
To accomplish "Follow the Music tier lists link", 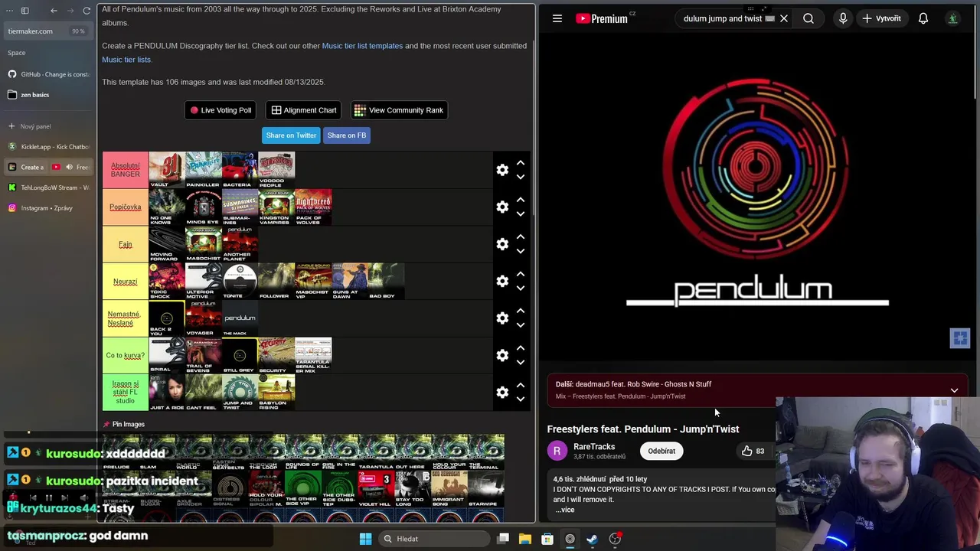I will click(x=126, y=60).
